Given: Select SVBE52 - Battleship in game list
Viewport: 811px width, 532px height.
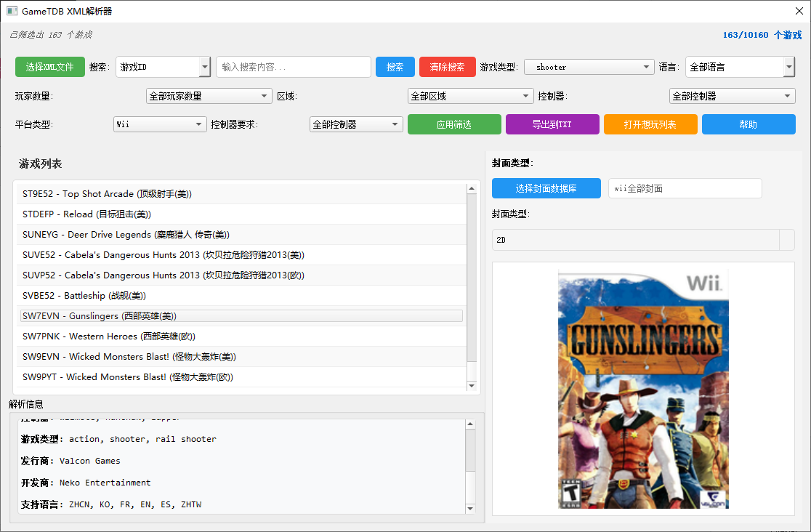Looking at the screenshot, I should tap(241, 296).
